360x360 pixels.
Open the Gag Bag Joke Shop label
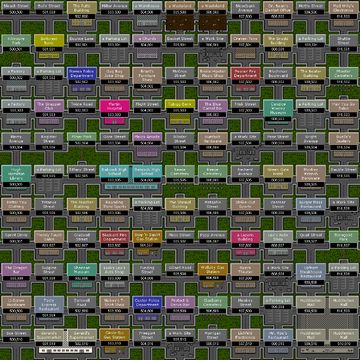[x=114, y=73]
